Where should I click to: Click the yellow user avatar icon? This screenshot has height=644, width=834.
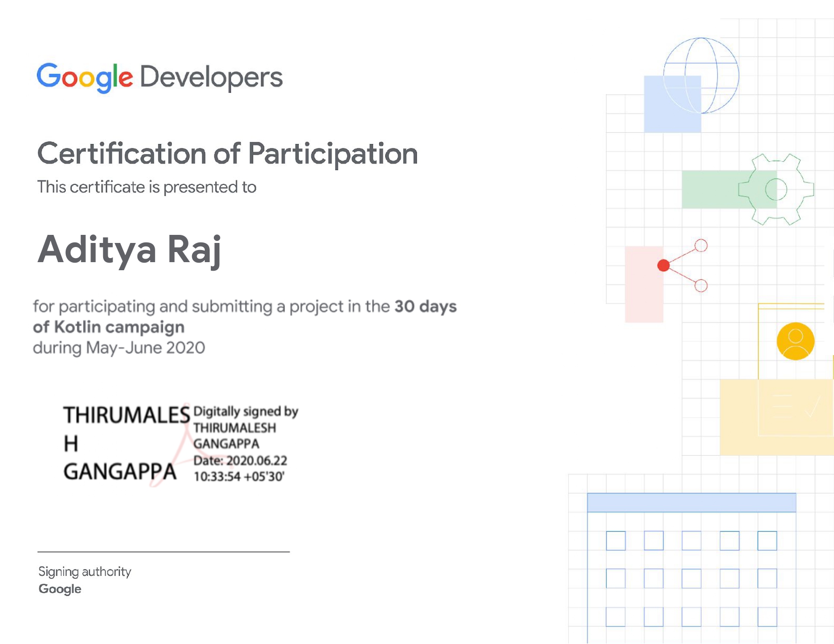point(796,341)
